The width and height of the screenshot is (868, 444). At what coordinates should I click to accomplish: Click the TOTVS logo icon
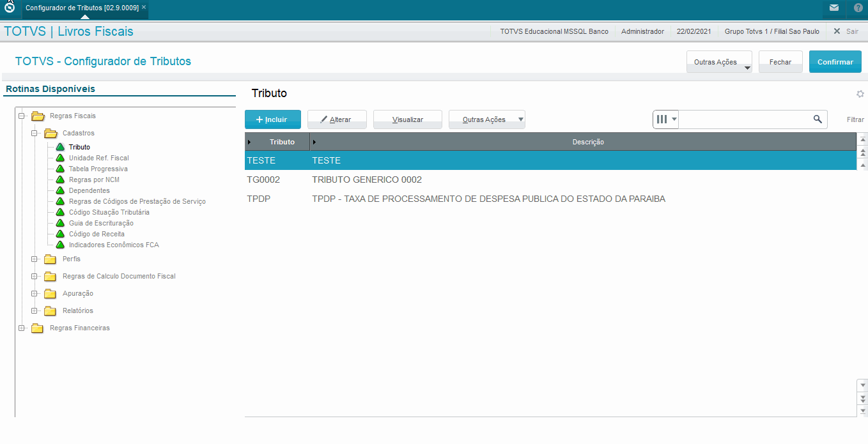[9, 8]
